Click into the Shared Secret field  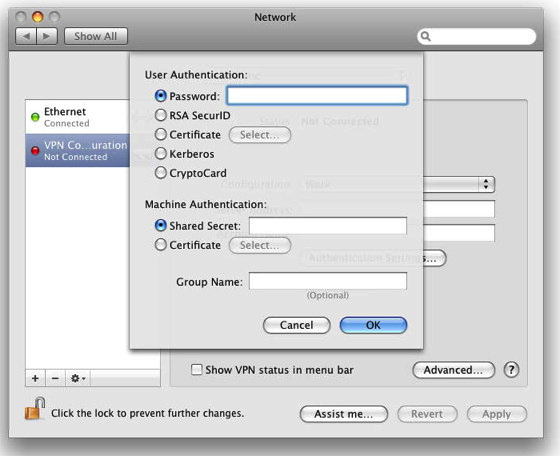[x=328, y=226]
